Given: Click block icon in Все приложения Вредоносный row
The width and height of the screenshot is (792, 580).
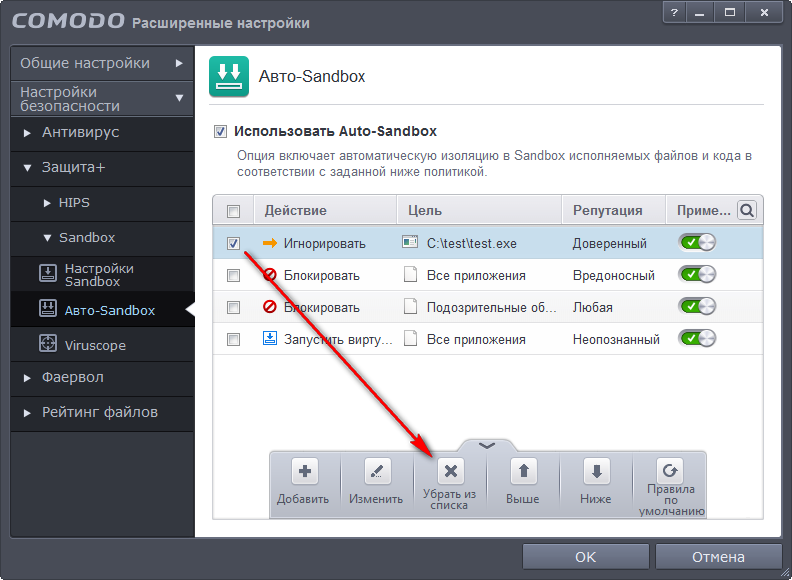Looking at the screenshot, I should pyautogui.click(x=270, y=275).
